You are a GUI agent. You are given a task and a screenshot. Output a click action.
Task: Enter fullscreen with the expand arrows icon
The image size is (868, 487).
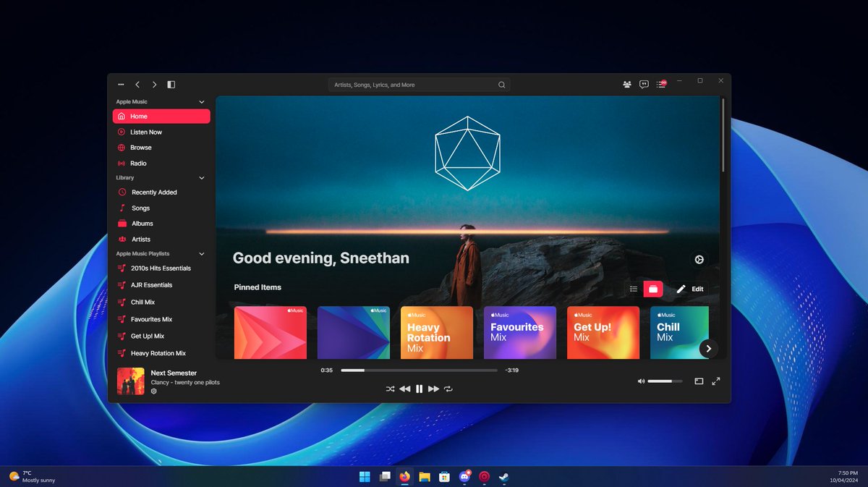(x=716, y=381)
